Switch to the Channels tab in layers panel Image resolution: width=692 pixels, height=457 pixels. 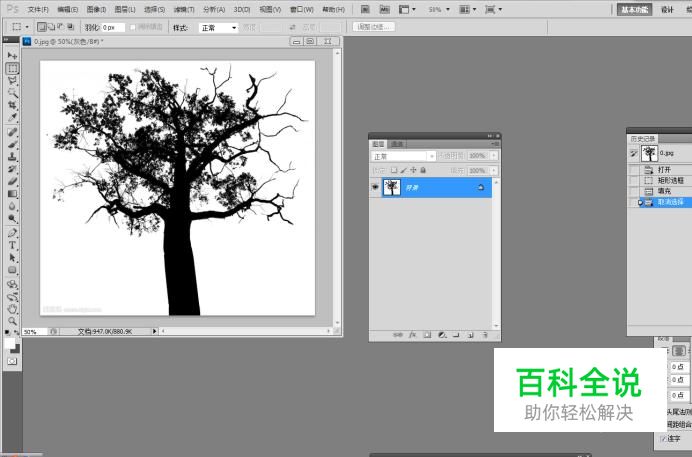tap(397, 144)
